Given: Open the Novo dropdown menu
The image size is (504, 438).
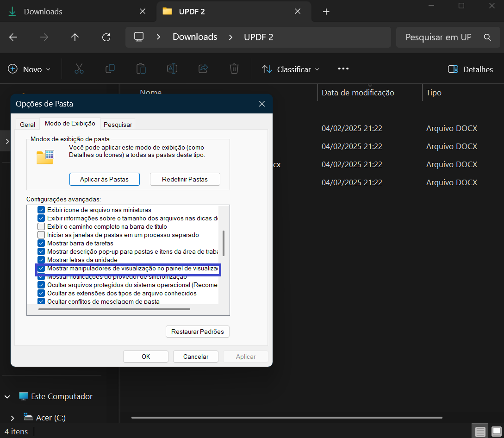Looking at the screenshot, I should (29, 69).
